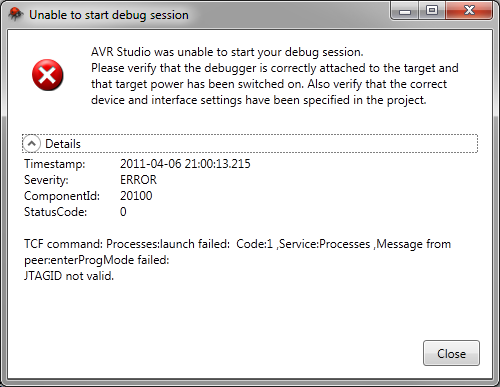Click the 'AVR Studio was unable' message line
The width and height of the screenshot is (500, 387).
pos(227,52)
